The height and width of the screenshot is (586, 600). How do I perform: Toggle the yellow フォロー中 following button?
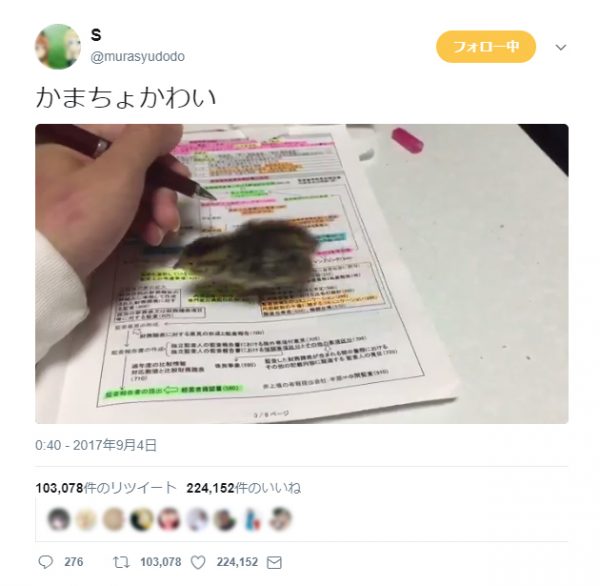pyautogui.click(x=486, y=47)
